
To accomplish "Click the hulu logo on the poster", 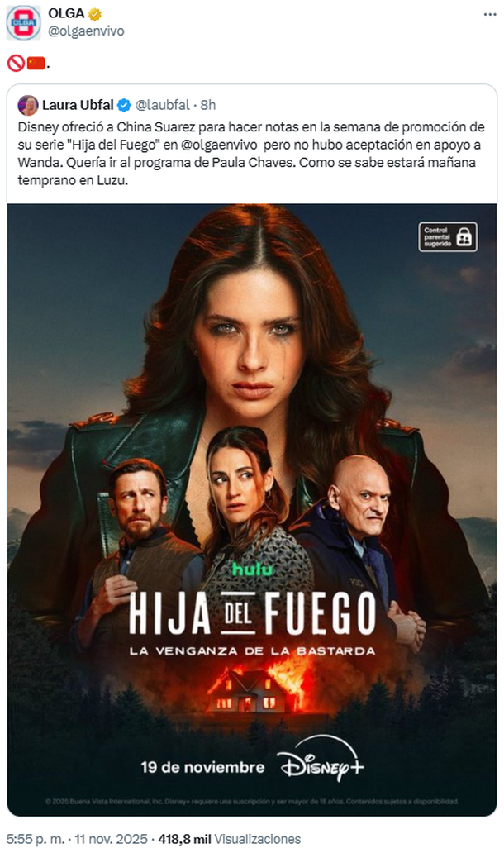I will 252,569.
